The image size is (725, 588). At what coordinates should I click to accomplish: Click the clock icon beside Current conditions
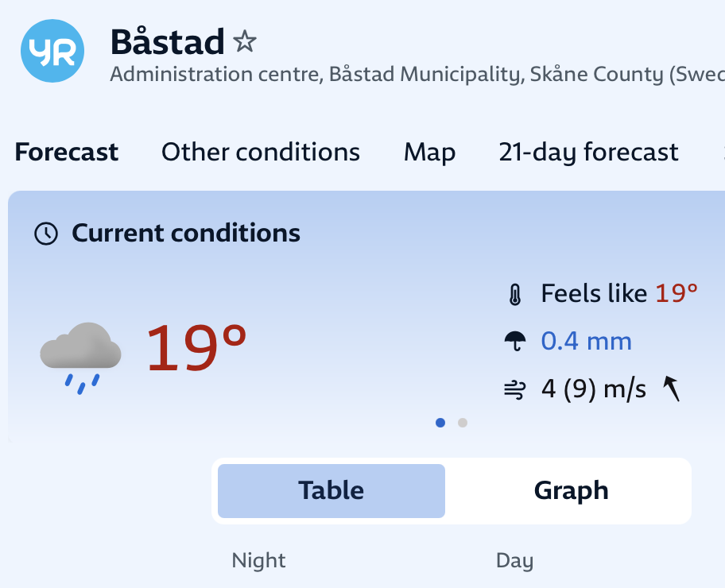coord(47,234)
